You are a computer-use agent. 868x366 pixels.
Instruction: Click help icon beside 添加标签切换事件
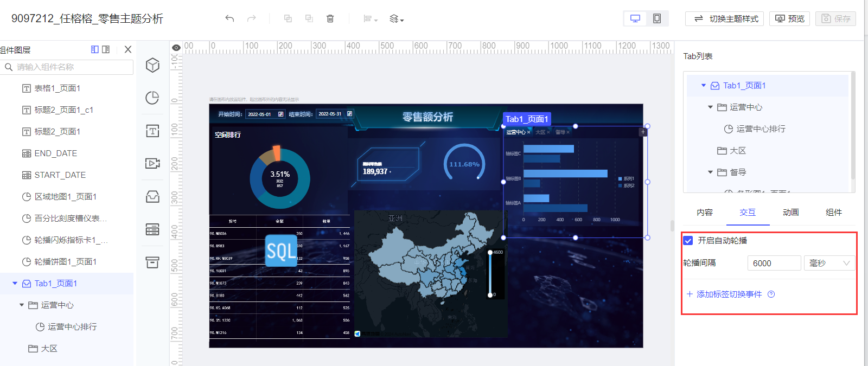click(x=771, y=294)
